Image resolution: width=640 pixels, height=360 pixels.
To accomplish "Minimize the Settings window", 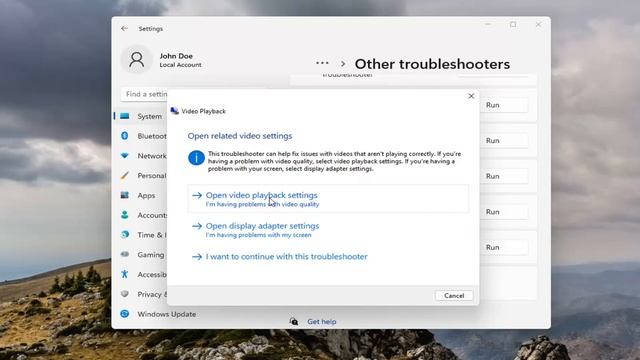I will [488, 24].
